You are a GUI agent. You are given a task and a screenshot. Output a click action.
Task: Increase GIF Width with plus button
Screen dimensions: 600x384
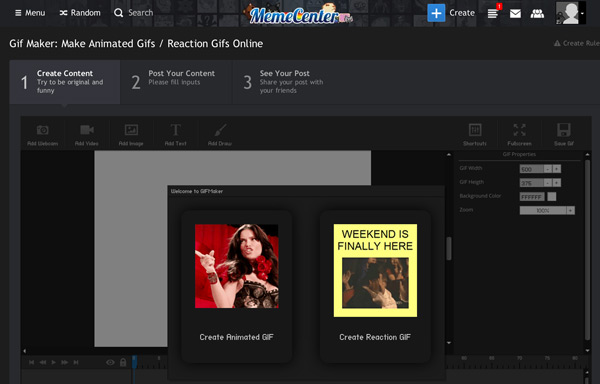click(557, 169)
